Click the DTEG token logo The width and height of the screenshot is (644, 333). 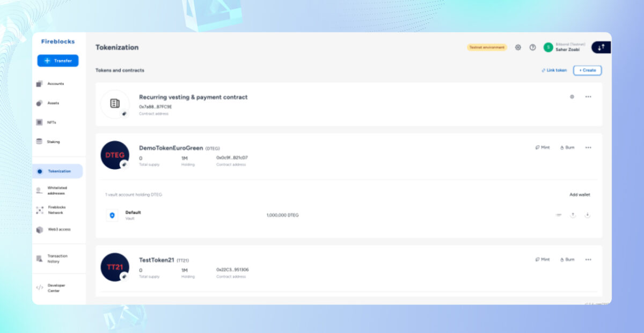click(114, 155)
